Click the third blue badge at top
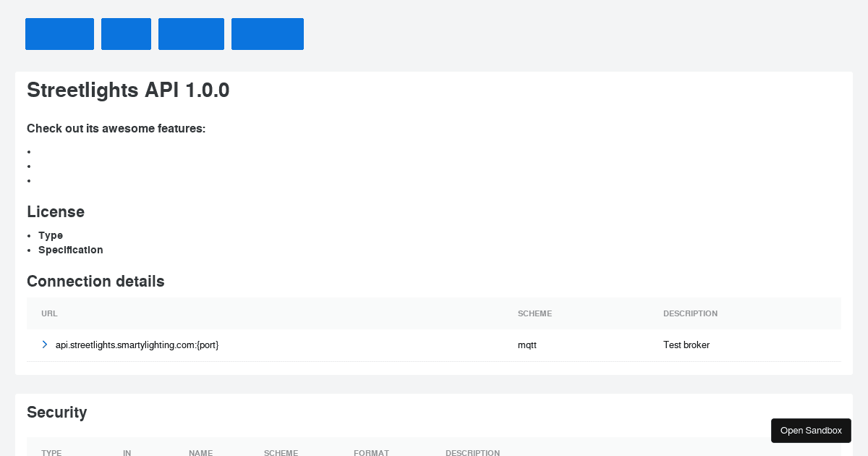Image resolution: width=868 pixels, height=456 pixels. 191,33
